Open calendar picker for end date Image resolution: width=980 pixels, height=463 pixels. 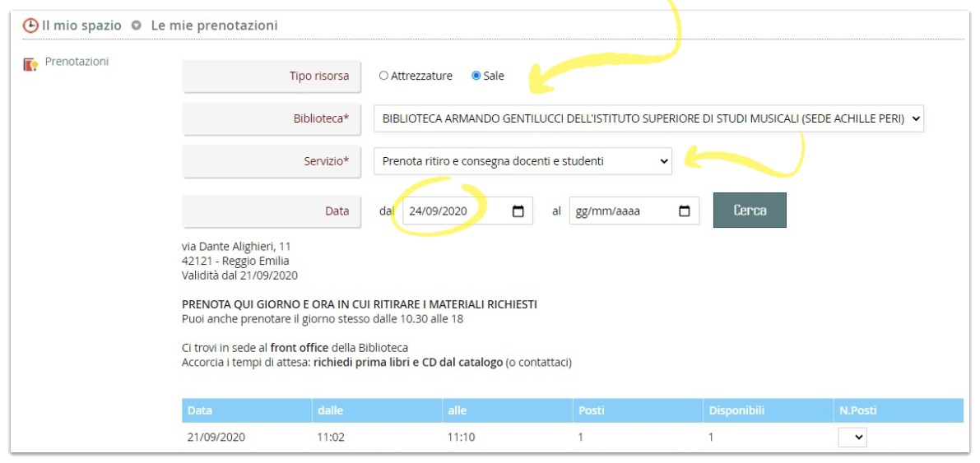point(684,211)
